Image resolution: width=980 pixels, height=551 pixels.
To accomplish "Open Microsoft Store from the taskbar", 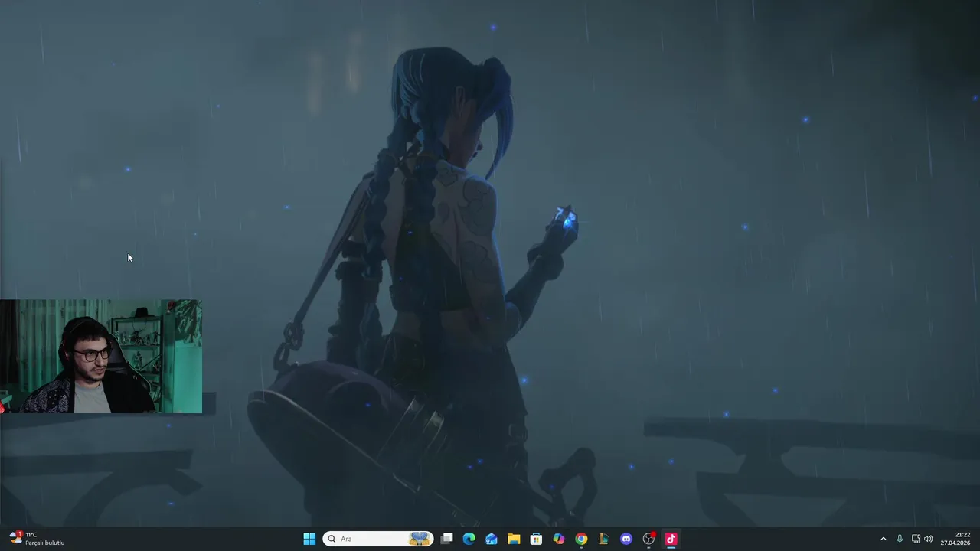I will coord(536,539).
